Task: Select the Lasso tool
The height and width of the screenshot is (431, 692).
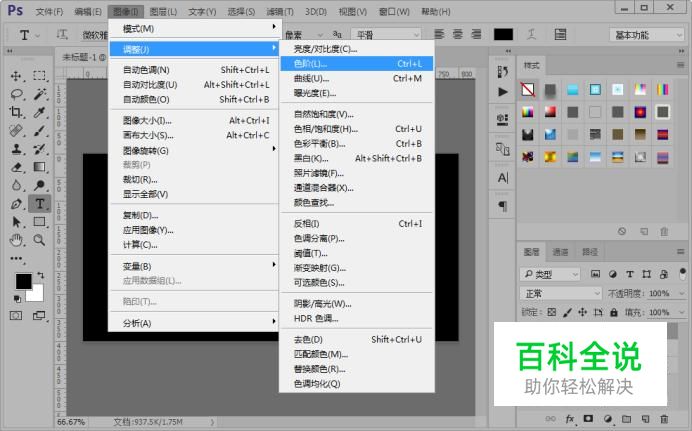Action: coord(16,94)
